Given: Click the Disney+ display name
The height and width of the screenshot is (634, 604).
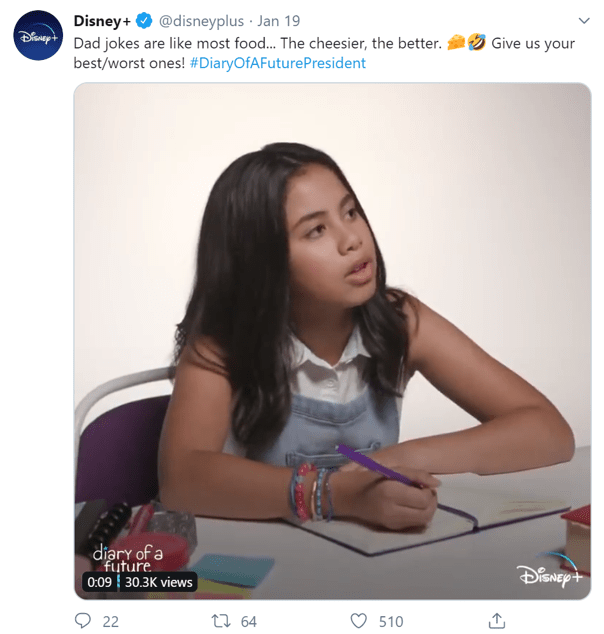Looking at the screenshot, I should [x=102, y=21].
